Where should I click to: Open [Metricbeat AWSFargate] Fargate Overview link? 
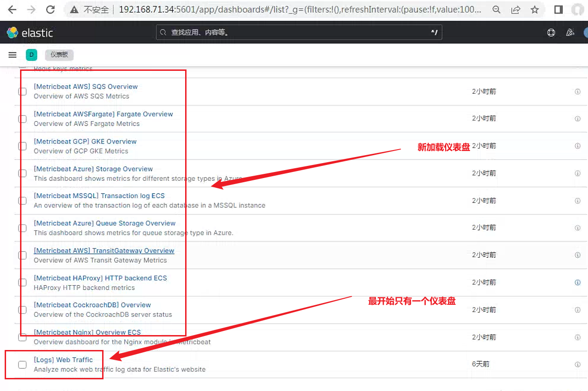click(104, 114)
